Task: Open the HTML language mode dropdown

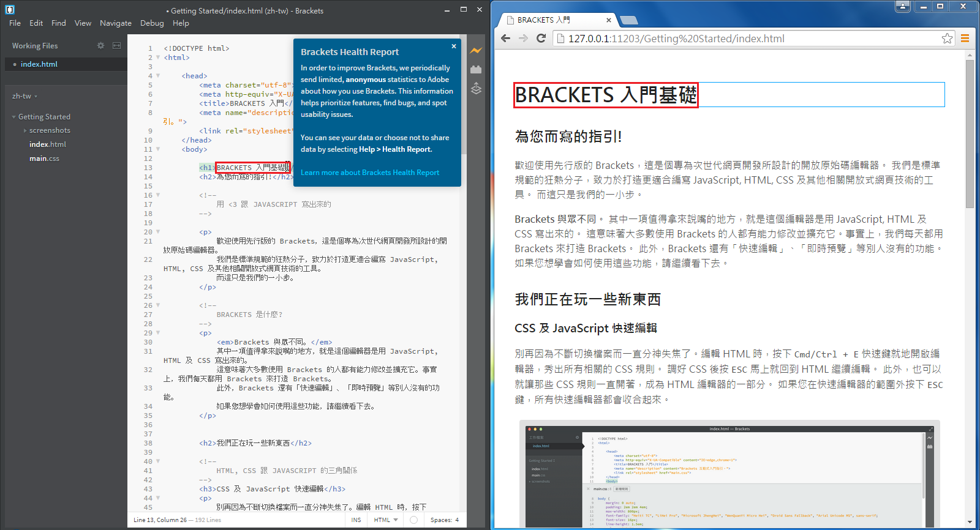Action: tap(386, 520)
